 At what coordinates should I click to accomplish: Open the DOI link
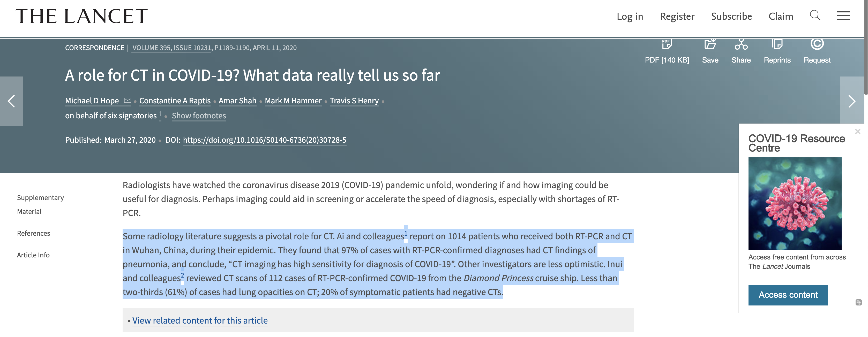(x=264, y=140)
